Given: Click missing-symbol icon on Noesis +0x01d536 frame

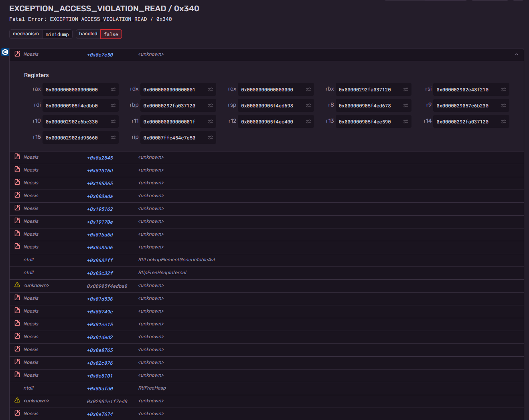Looking at the screenshot, I should [x=17, y=298].
